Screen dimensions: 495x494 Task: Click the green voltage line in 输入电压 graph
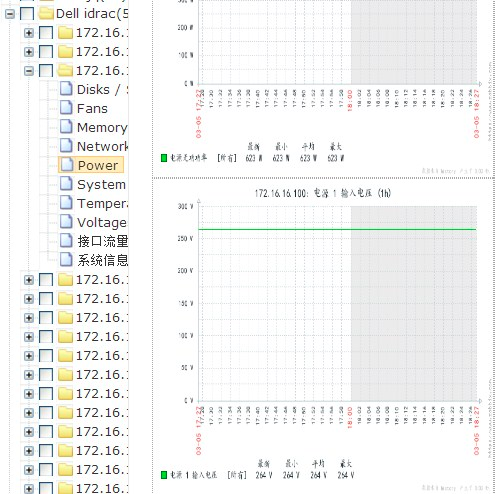337,229
